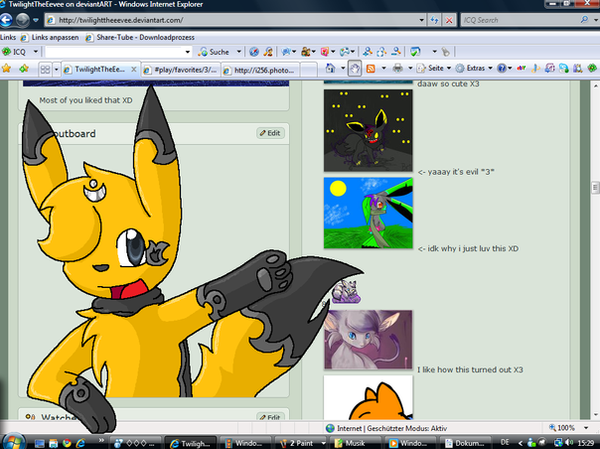Viewport: 600px width, 449px height.
Task: Launch Chrome from the quick launch bar
Action: click(x=67, y=443)
